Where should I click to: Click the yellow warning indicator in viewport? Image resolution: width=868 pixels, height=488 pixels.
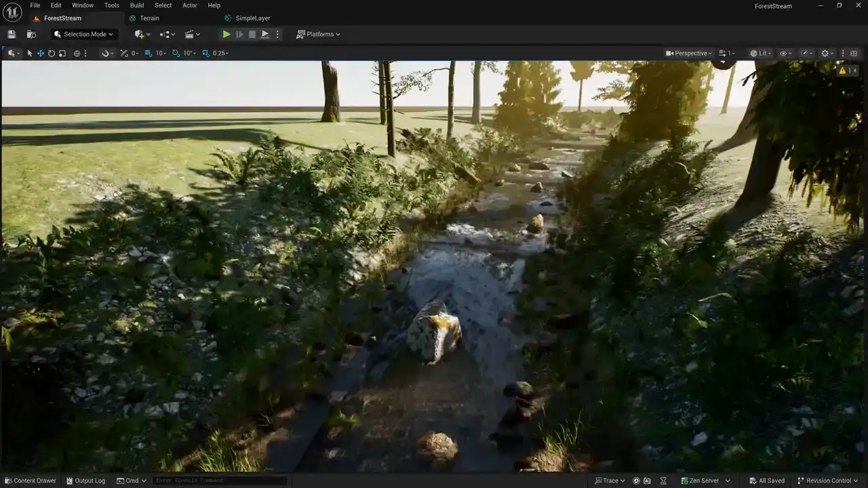847,70
